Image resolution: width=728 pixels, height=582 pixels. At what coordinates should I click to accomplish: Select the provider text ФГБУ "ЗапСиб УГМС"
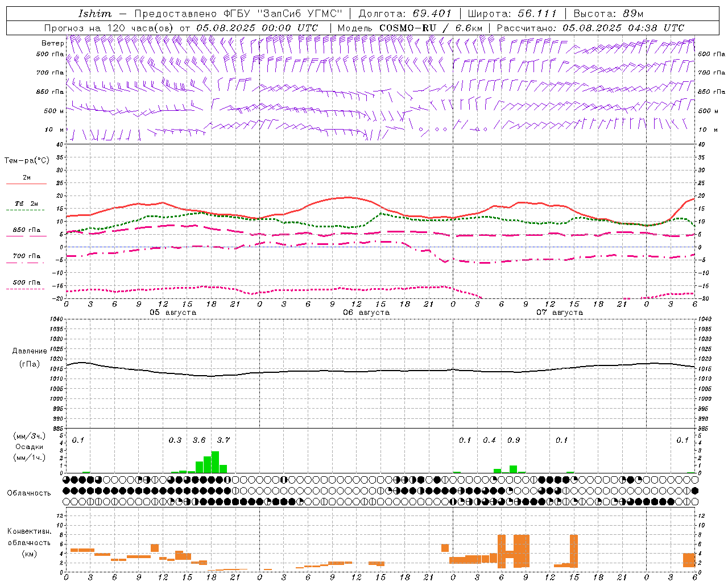coord(284,14)
